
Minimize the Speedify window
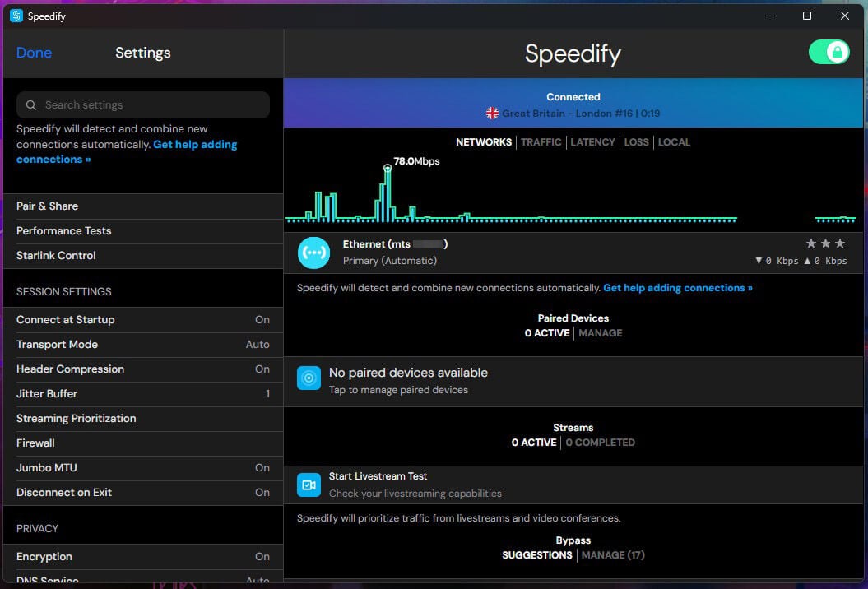[769, 16]
